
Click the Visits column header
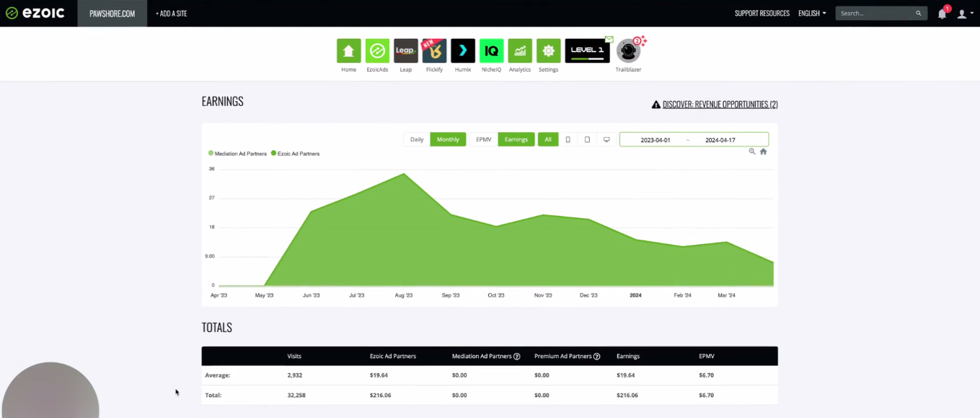294,356
